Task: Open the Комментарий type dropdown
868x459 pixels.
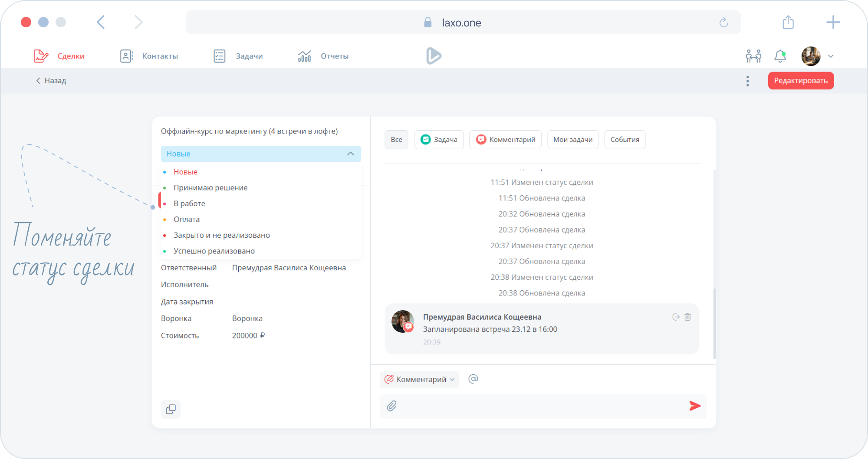Action: point(419,380)
